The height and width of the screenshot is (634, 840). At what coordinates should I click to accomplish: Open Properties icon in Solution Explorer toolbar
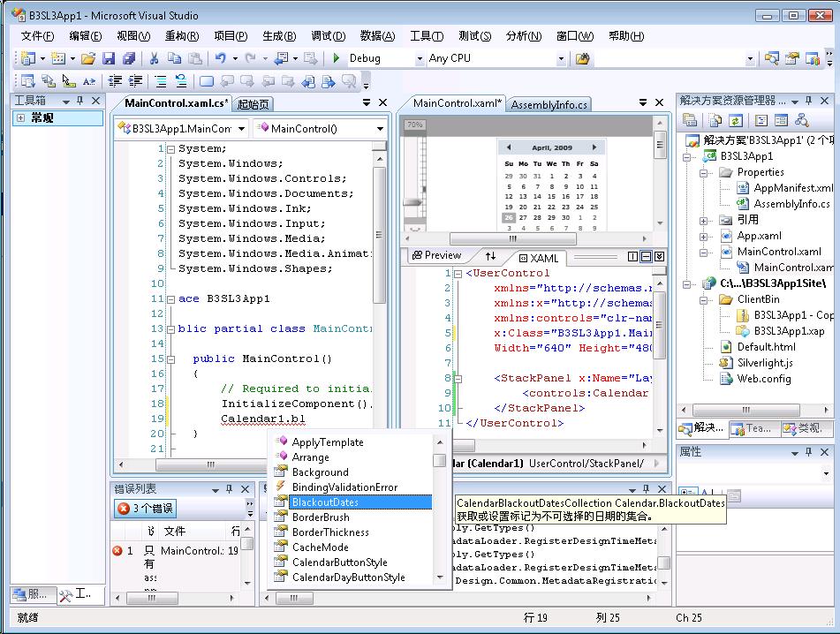click(690, 120)
